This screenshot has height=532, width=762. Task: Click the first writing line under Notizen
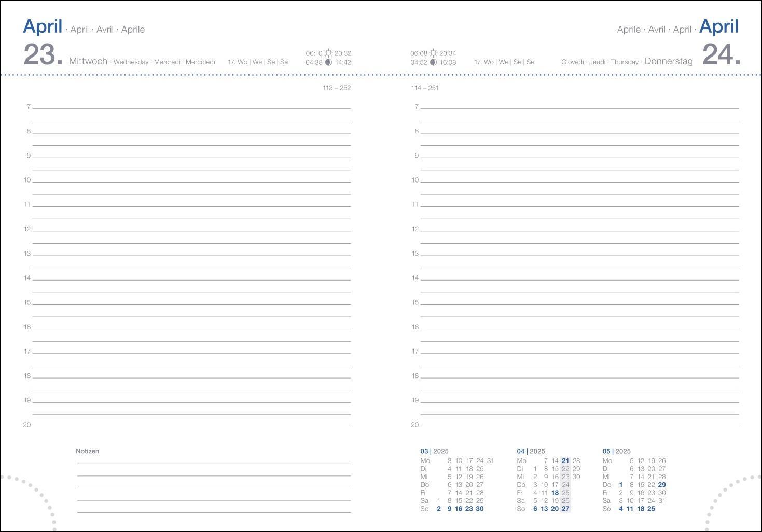coord(214,464)
